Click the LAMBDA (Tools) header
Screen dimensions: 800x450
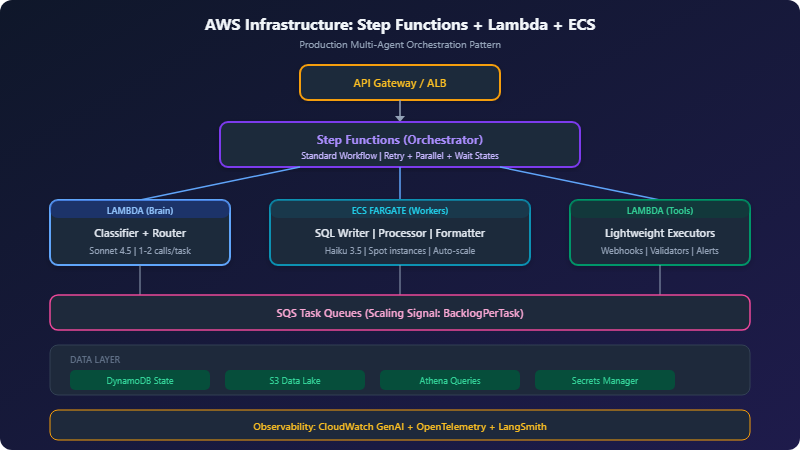pos(660,210)
